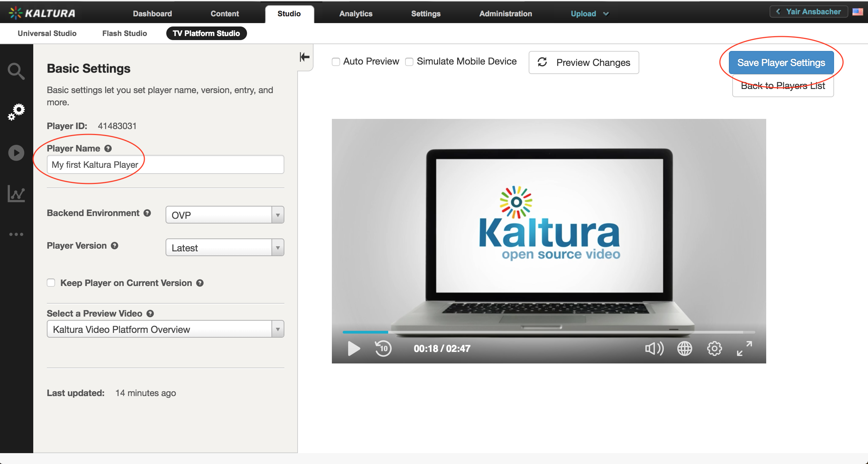Open the search icon in left sidebar
Viewport: 868px width, 464px height.
coord(16,71)
